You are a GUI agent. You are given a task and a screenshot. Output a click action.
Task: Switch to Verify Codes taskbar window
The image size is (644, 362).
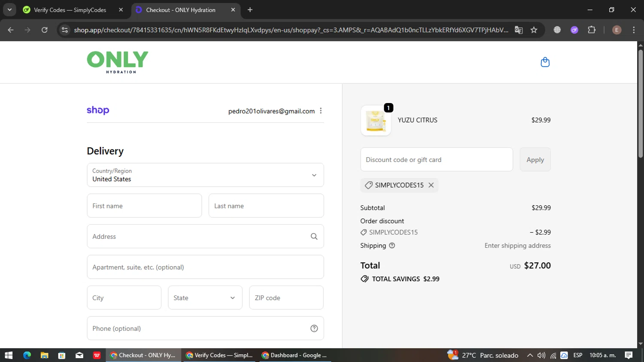tap(220, 355)
